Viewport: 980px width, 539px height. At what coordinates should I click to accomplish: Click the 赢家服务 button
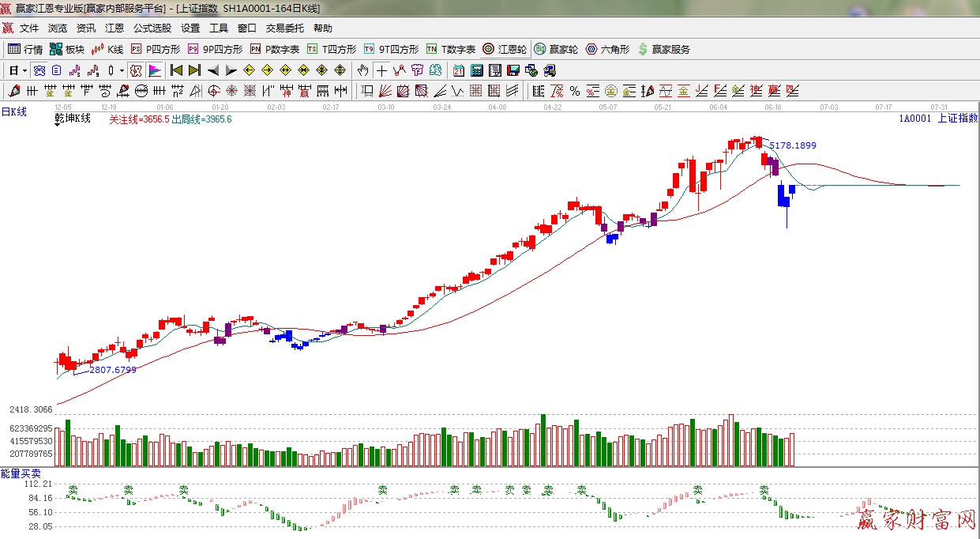(x=663, y=49)
